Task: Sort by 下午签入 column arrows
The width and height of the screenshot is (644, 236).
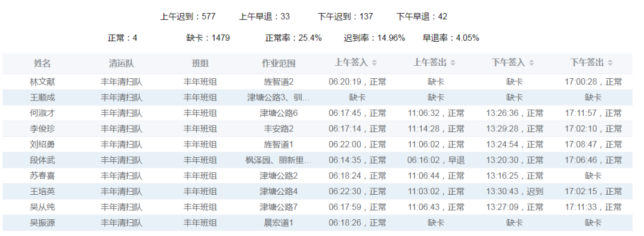Action: pyautogui.click(x=531, y=63)
